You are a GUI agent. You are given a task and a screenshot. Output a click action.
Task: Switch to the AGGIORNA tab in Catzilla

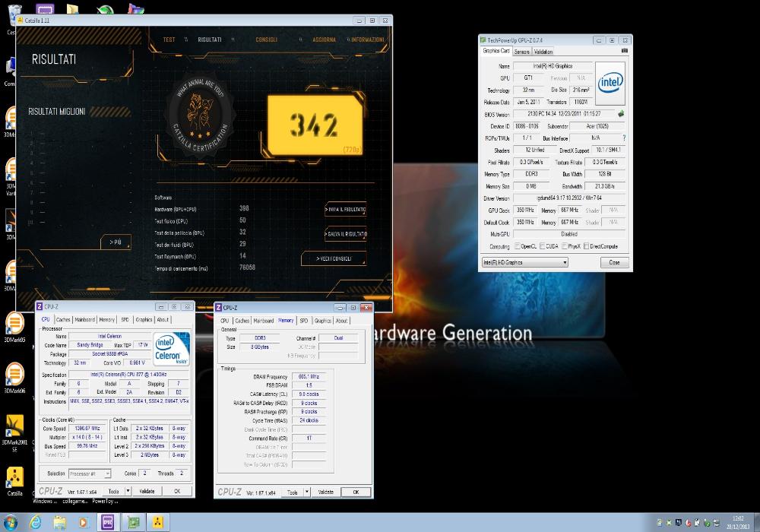pos(325,40)
